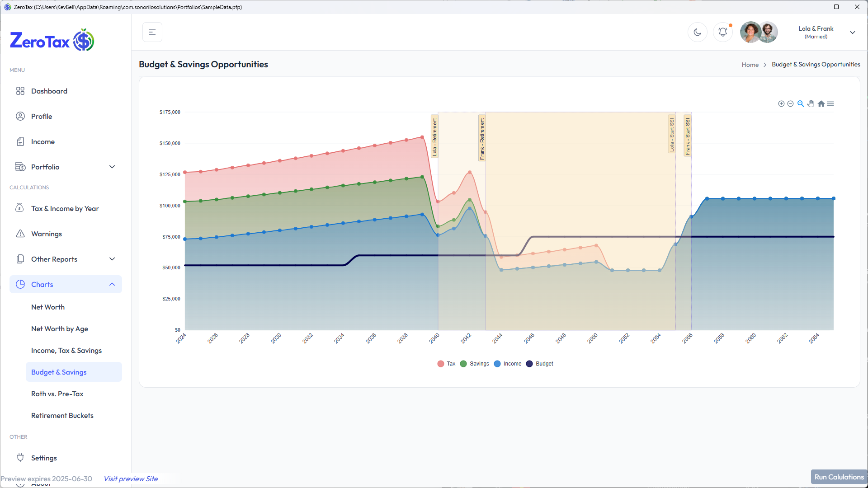The image size is (868, 488).
Task: Toggle dark mode moon icon
Action: point(697,32)
